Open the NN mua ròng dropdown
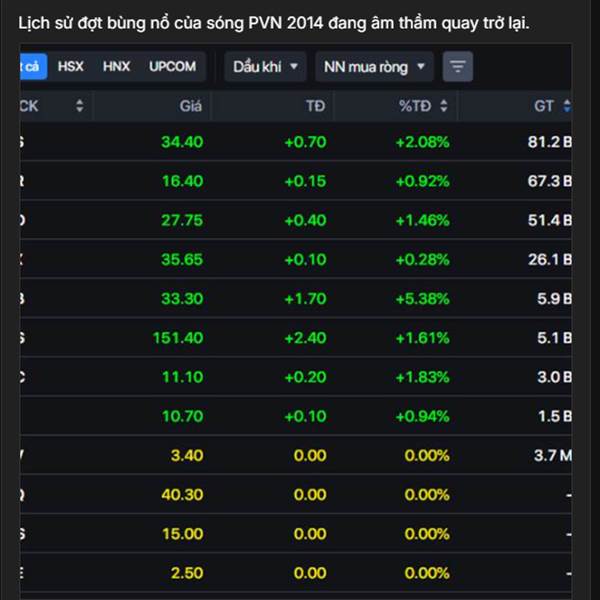Image resolution: width=600 pixels, height=600 pixels. tap(374, 67)
